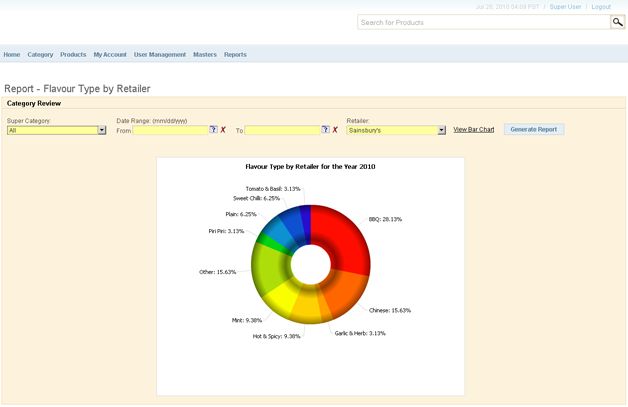Click the red BBQ donut slice
Image resolution: width=628 pixels, height=407 pixels.
tap(344, 240)
